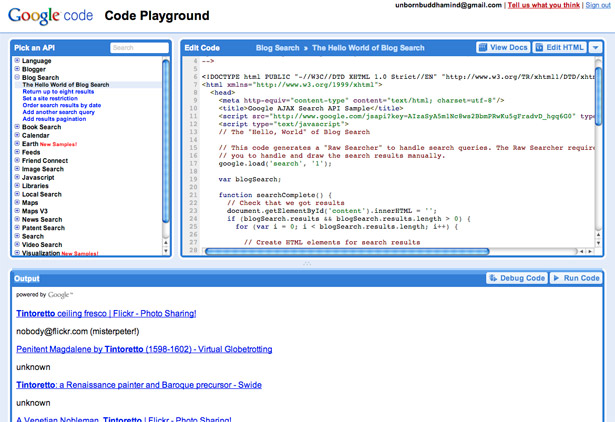Screen dimensions: 615x422
Task: Open the Tell us what you think link
Action: click(x=544, y=5)
